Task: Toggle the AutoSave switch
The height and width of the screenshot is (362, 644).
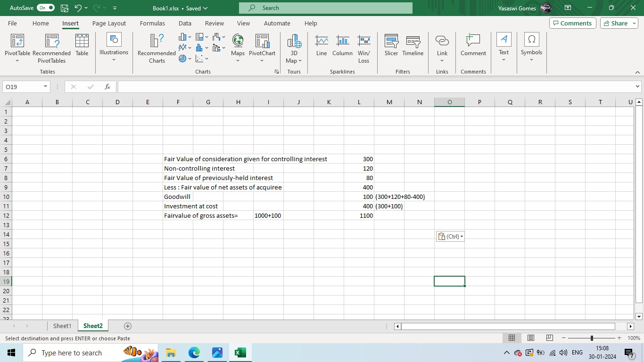Action: coord(45,8)
